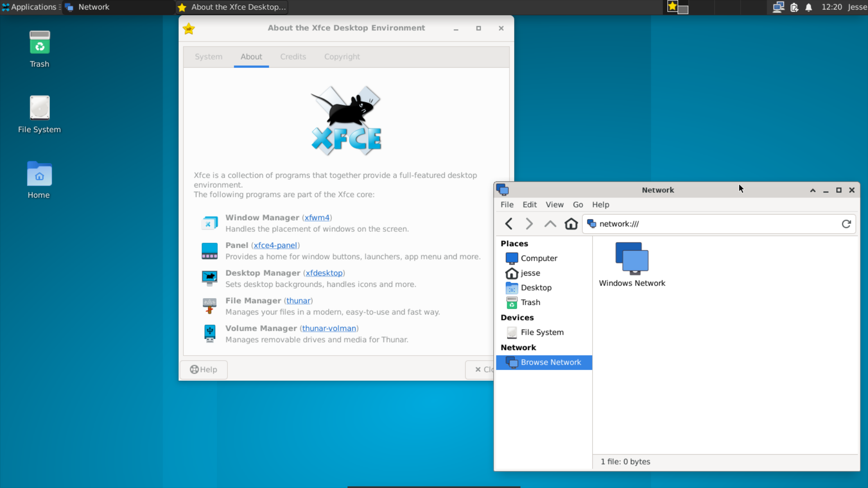Select jesse home in Places sidebar
The height and width of the screenshot is (488, 868).
544,273
